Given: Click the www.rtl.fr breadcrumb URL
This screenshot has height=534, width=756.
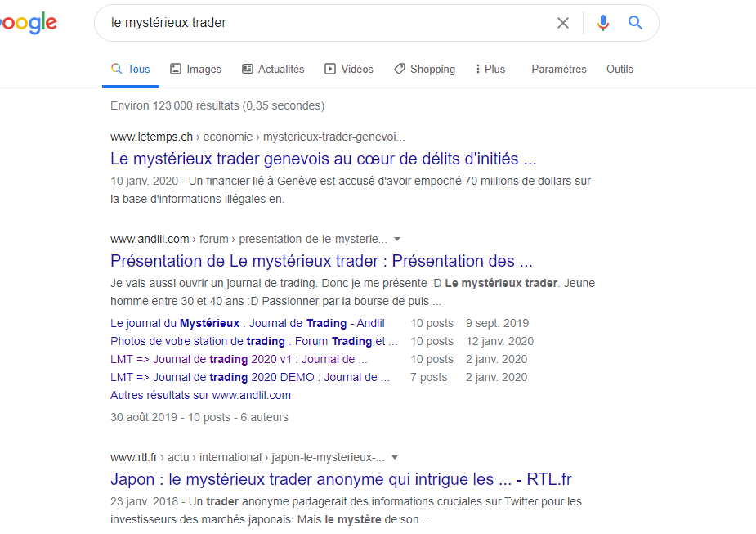Looking at the screenshot, I should point(248,457).
